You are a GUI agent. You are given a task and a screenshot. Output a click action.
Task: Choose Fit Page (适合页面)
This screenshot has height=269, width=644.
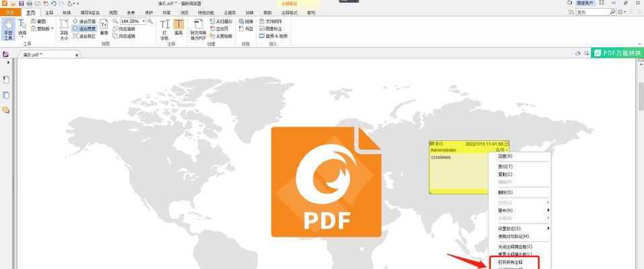[x=85, y=21]
